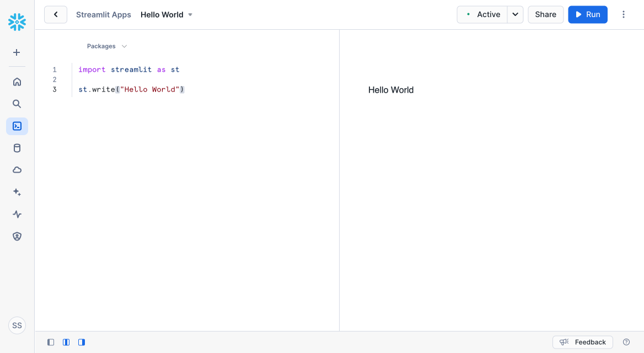This screenshot has width=644, height=353.
Task: Switch to preview-only layout view
Action: [x=81, y=342]
